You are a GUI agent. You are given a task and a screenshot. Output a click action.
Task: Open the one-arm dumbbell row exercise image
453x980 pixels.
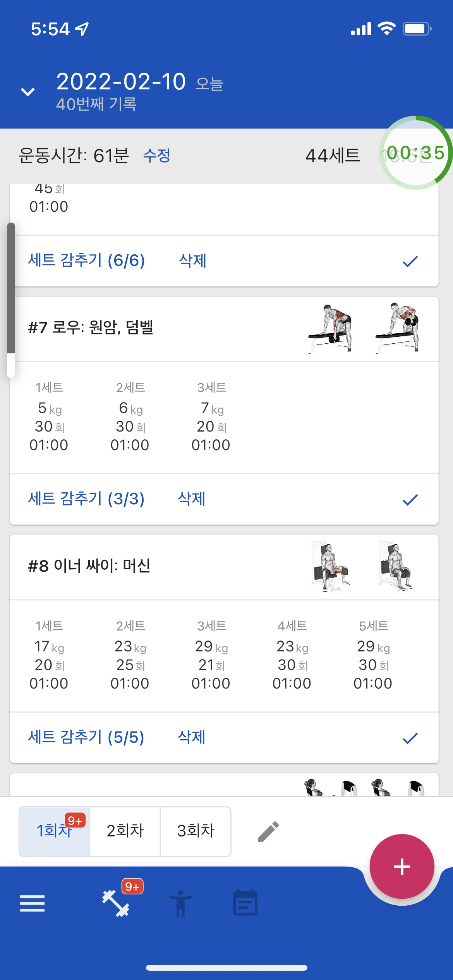[x=330, y=328]
